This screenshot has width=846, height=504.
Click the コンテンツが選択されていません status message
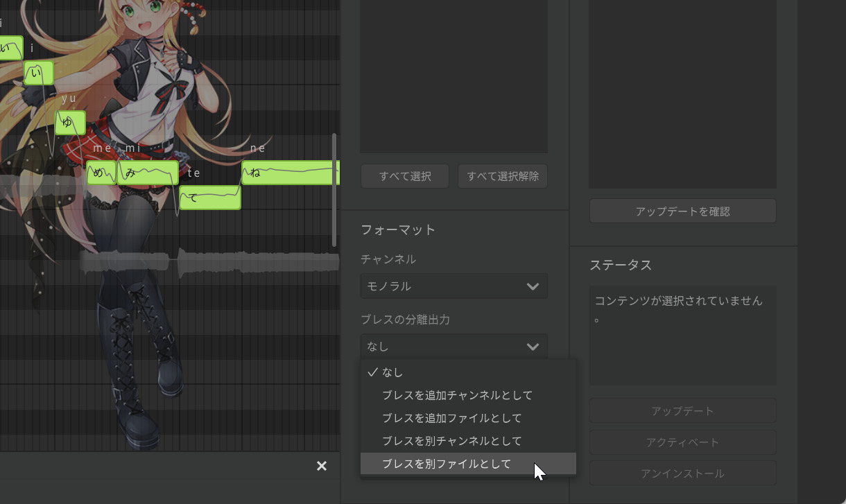pos(678,310)
